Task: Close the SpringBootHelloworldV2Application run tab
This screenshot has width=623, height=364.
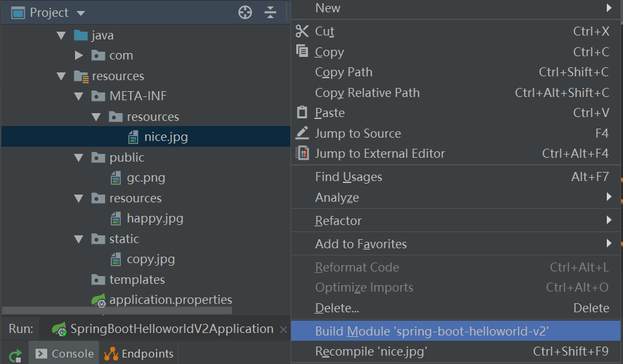Action: click(283, 330)
